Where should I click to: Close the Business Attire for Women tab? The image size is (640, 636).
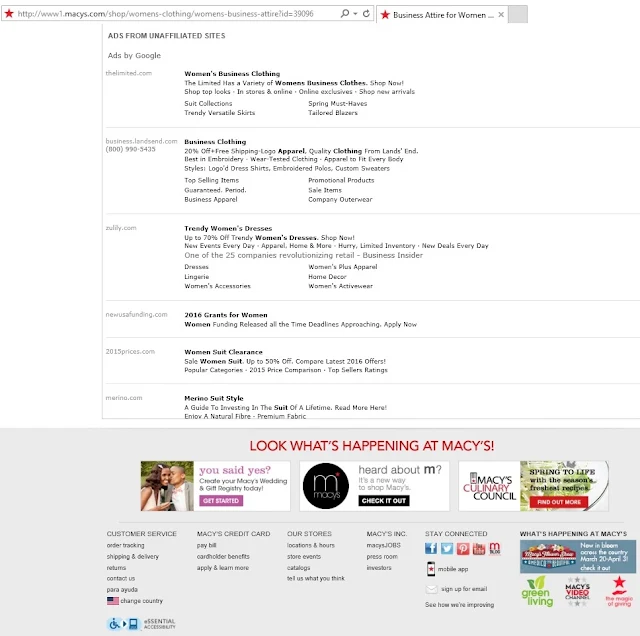501,15
